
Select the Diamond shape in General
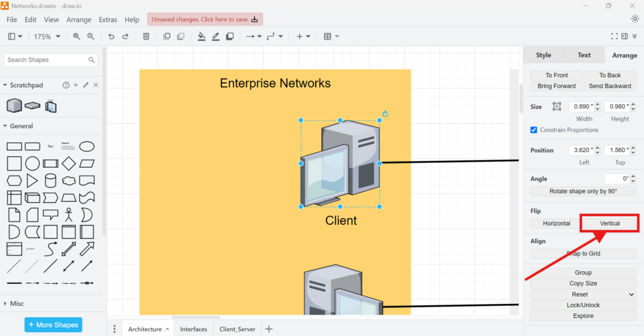click(69, 164)
